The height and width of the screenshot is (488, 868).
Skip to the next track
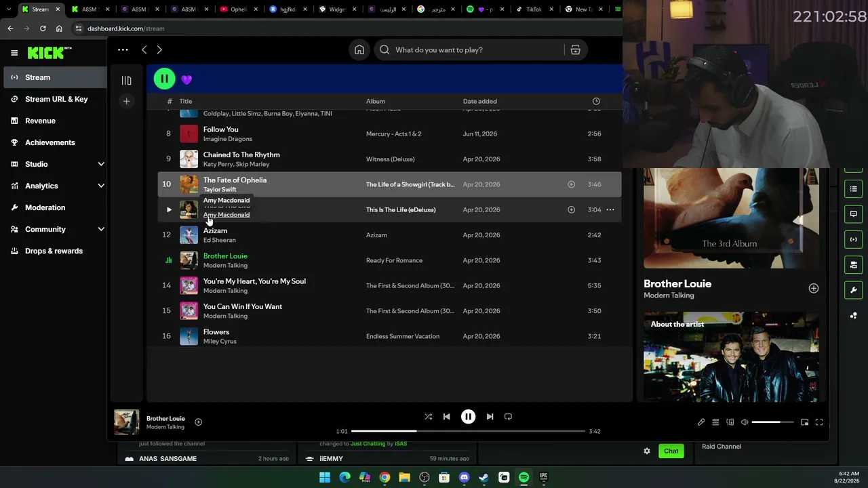point(490,417)
